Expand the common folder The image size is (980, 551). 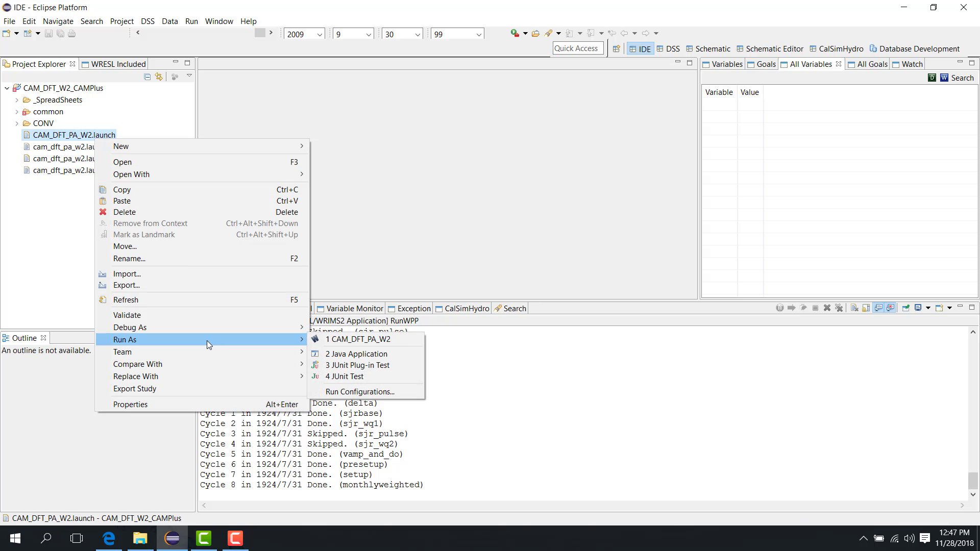pyautogui.click(x=17, y=112)
